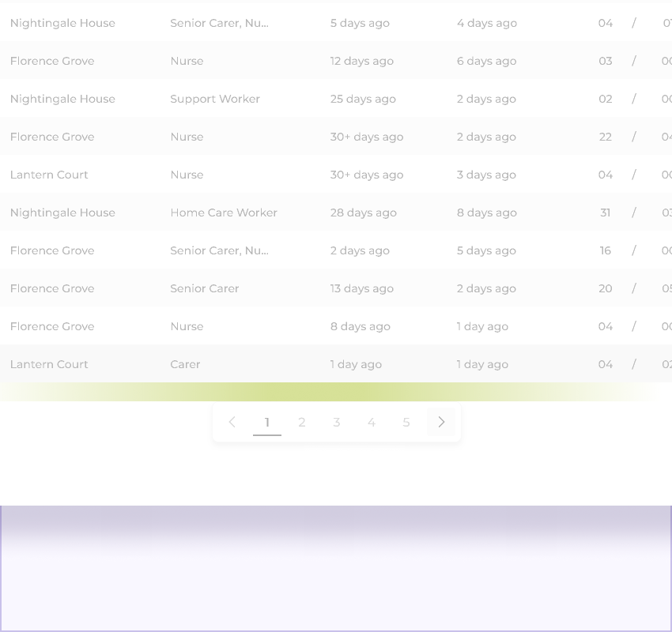Open Florence Grove Nurse posted 12 days ago

pos(336,60)
